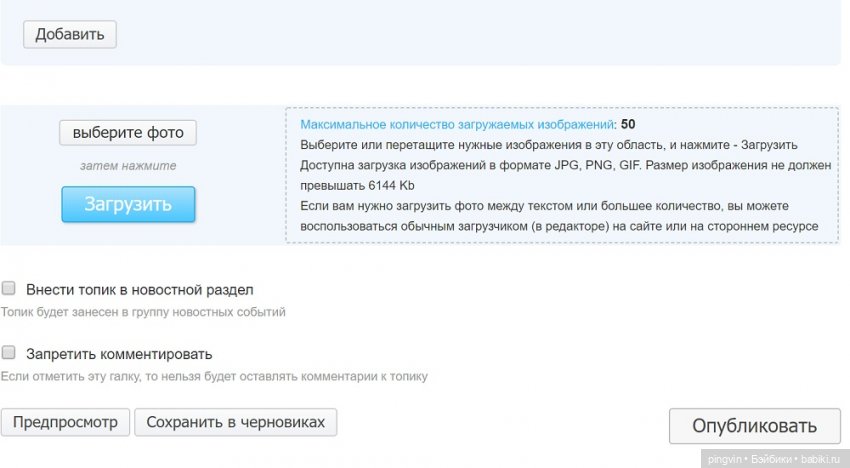Click the Добавить button

(70, 34)
